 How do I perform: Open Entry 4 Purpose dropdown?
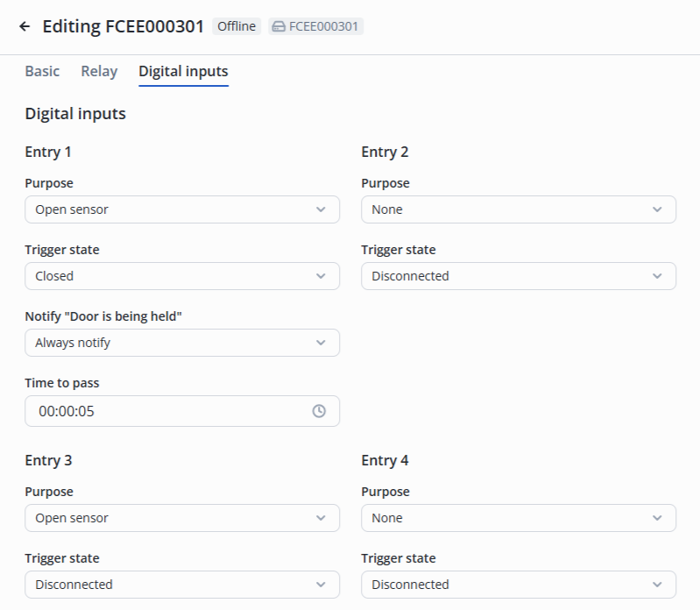[519, 518]
